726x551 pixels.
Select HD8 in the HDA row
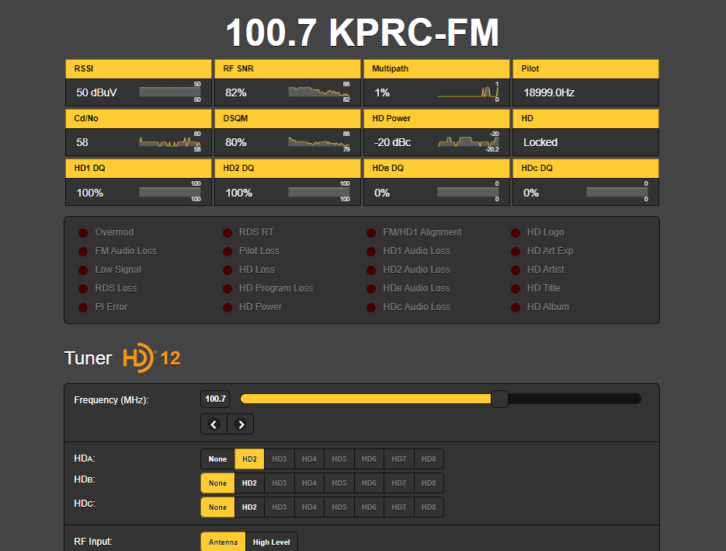pyautogui.click(x=429, y=459)
